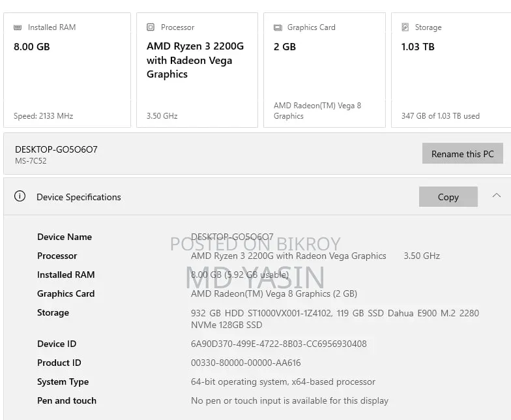Select Device ID '6A90D370-499E-4722-8B03-CC6956930408'

coord(279,344)
